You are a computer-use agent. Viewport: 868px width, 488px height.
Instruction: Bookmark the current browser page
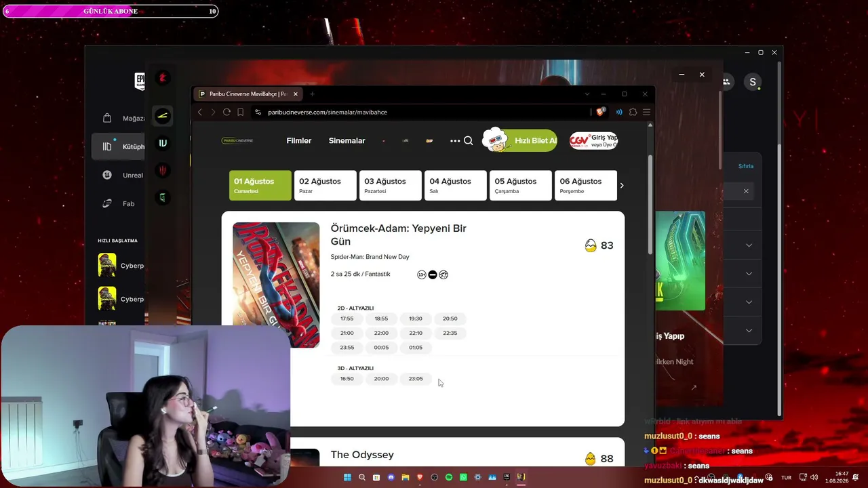[x=240, y=112]
